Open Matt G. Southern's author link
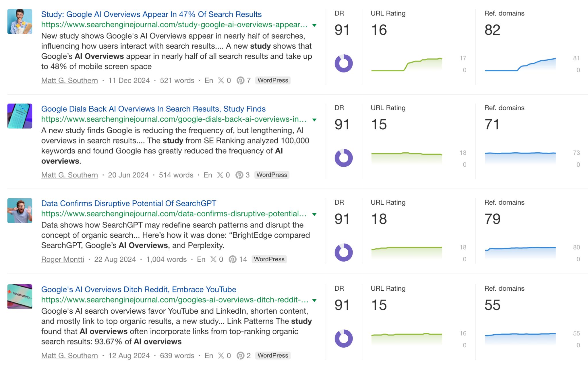Image resolution: width=588 pixels, height=368 pixels. pos(69,80)
